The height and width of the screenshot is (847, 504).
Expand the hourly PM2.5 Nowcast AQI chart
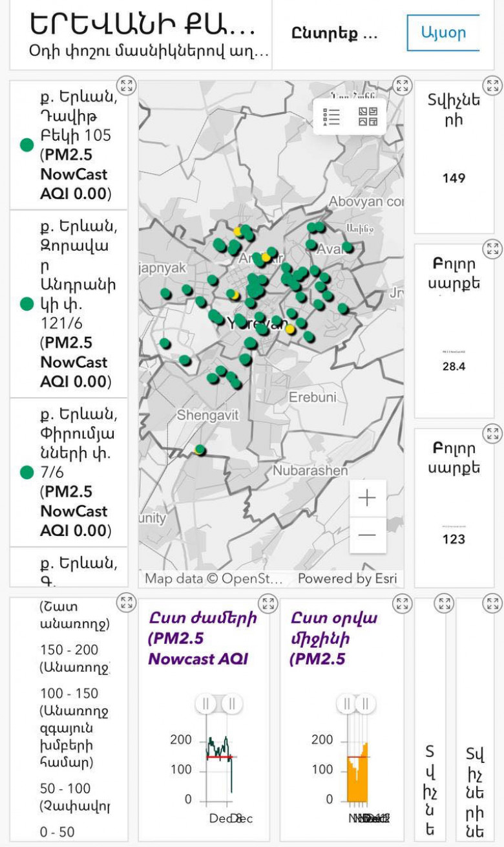coord(268,605)
